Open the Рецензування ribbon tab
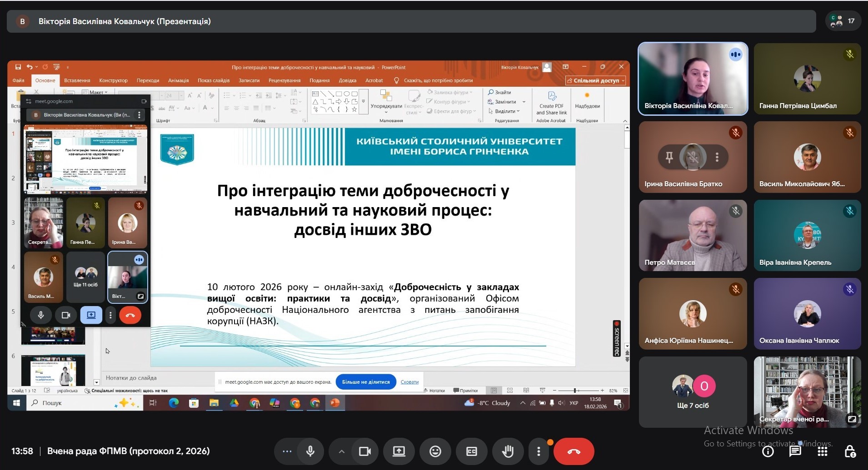 (284, 80)
